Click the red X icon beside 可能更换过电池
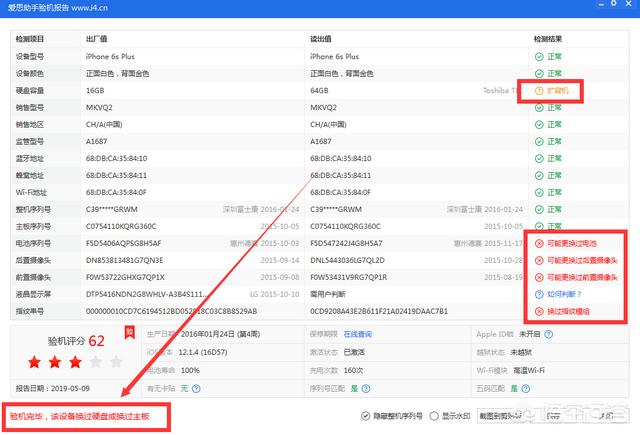Viewport: 640px width, 435px height. tap(539, 244)
